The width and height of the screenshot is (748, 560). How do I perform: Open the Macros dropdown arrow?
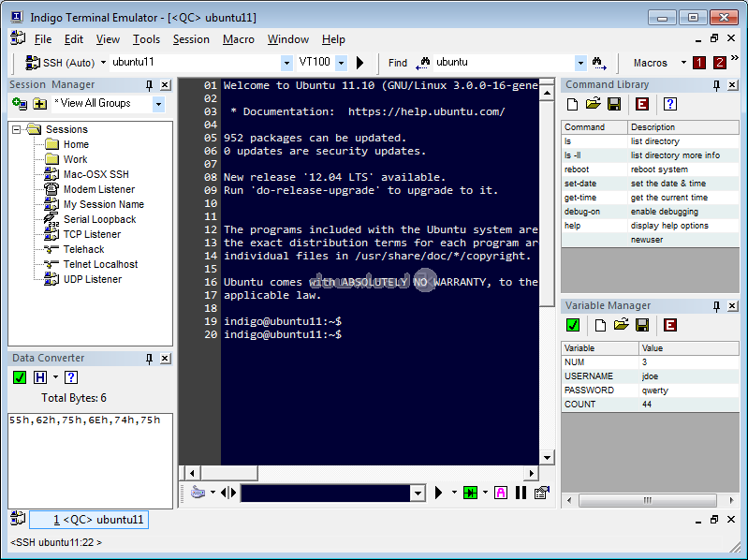(x=683, y=63)
